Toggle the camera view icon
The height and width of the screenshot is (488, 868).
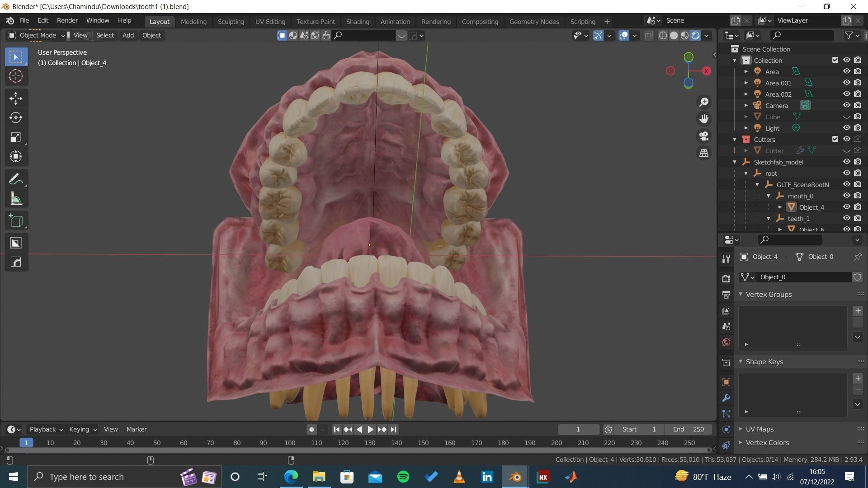pos(704,136)
